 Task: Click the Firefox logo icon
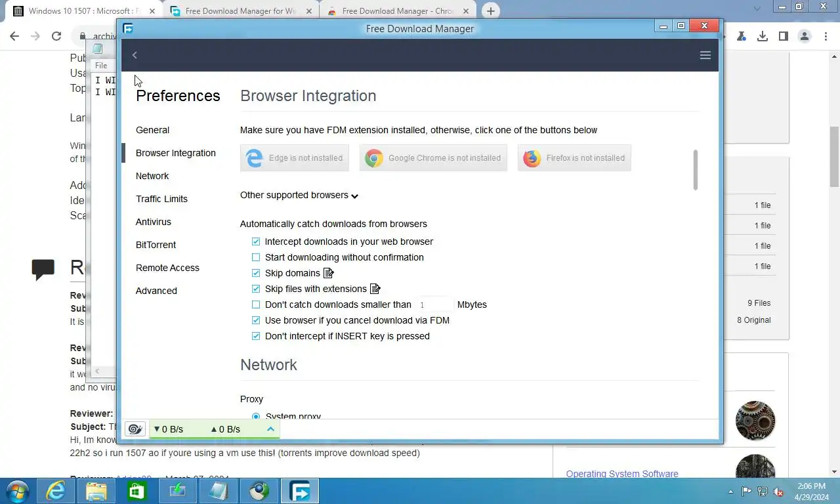pyautogui.click(x=532, y=158)
